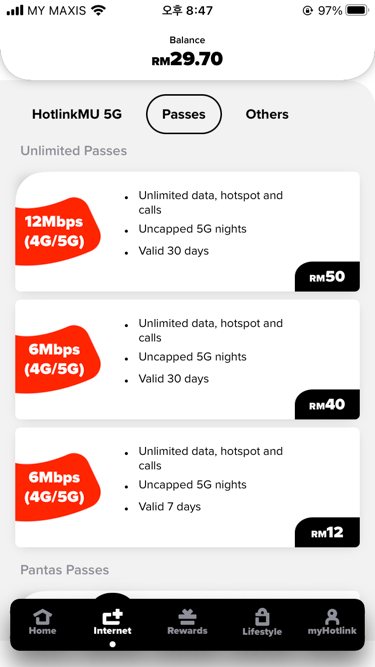Tap the RM29.70 balance amount
The height and width of the screenshot is (667, 375).
(187, 59)
